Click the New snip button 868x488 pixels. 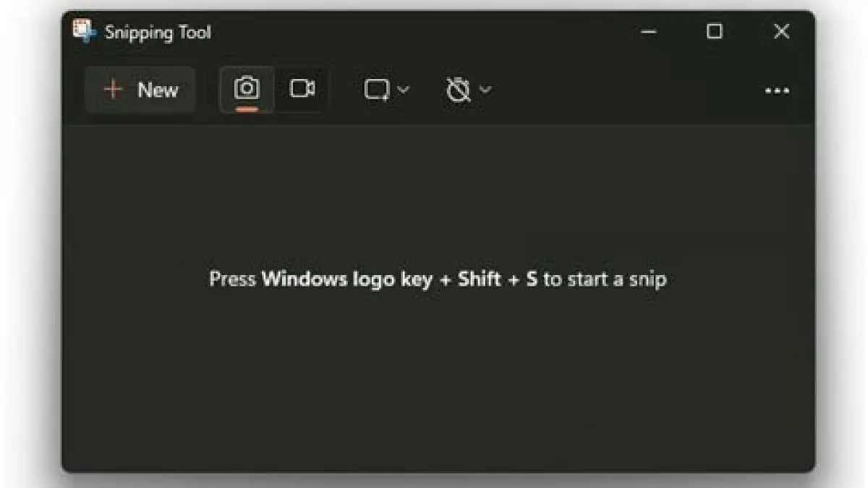tap(140, 90)
